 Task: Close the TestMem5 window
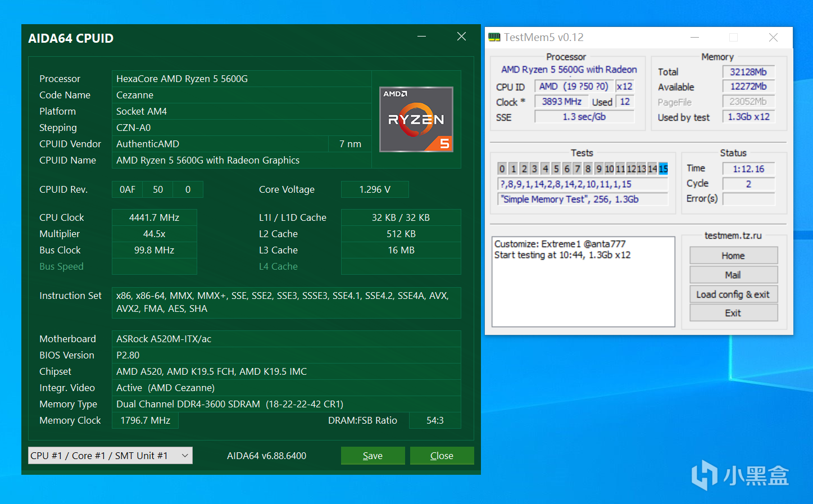(x=774, y=38)
